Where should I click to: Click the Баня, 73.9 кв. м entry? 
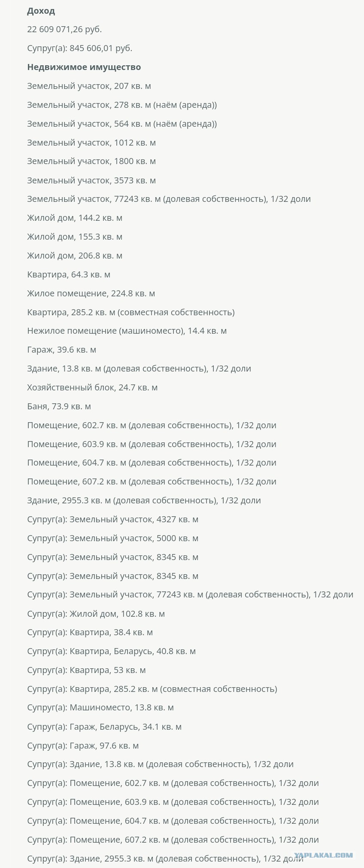click(x=59, y=406)
